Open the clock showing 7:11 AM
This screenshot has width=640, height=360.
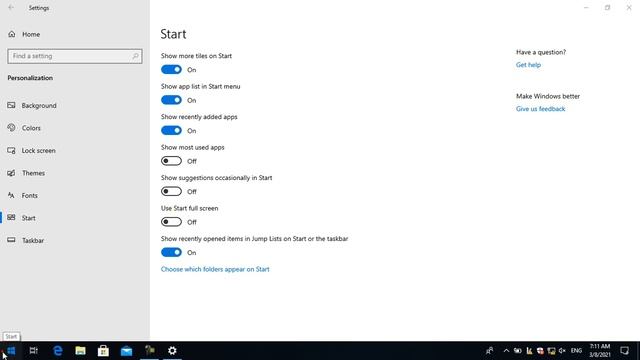[600, 351]
